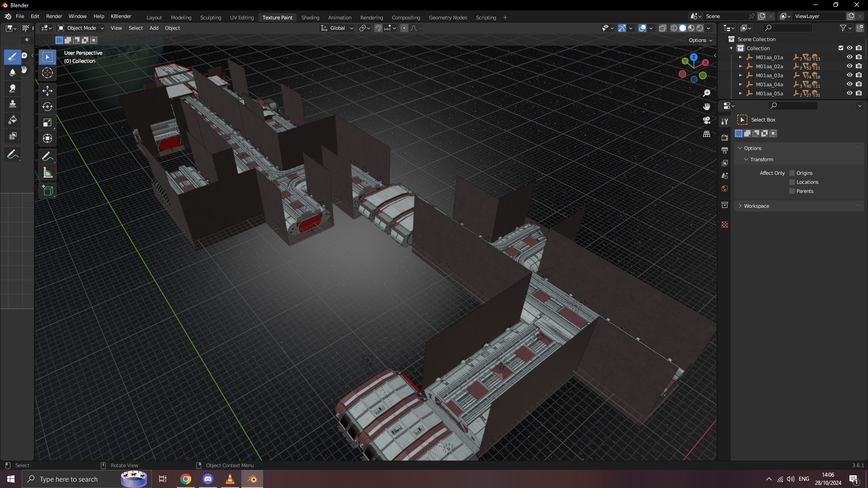Select the Clone stamp tool
Image resolution: width=868 pixels, height=488 pixels.
click(13, 104)
